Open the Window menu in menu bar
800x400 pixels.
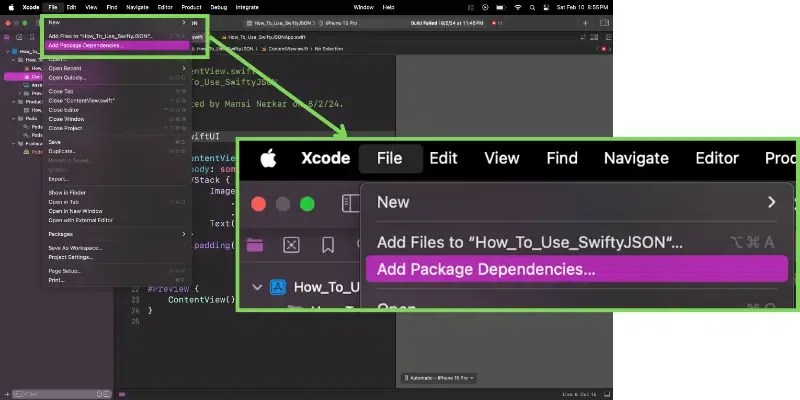click(363, 7)
